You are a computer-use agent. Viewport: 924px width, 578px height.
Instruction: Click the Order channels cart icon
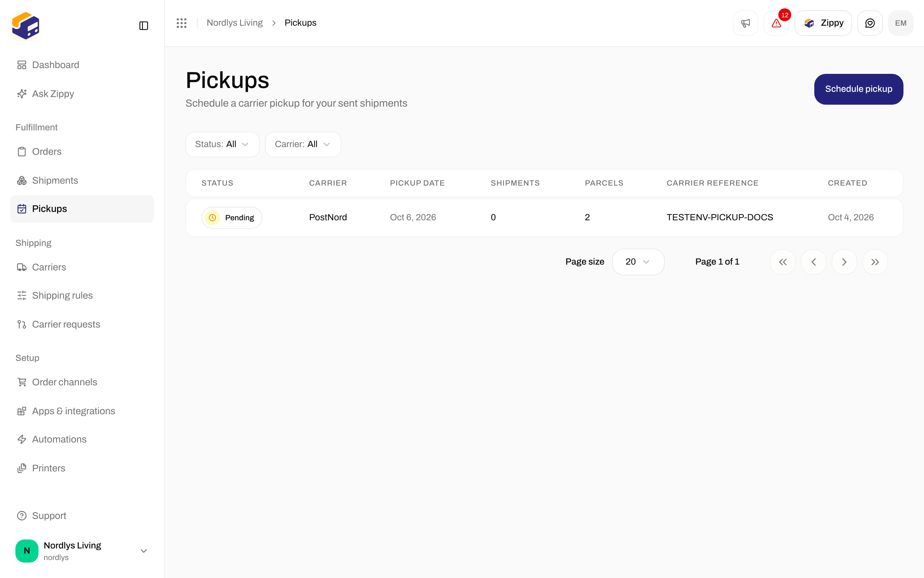[x=22, y=382]
